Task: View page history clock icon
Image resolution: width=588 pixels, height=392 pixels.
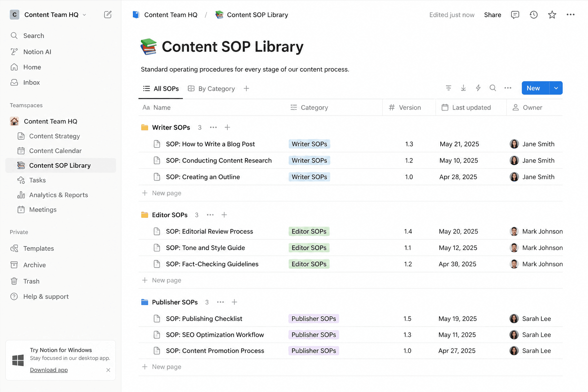Action: pos(534,15)
